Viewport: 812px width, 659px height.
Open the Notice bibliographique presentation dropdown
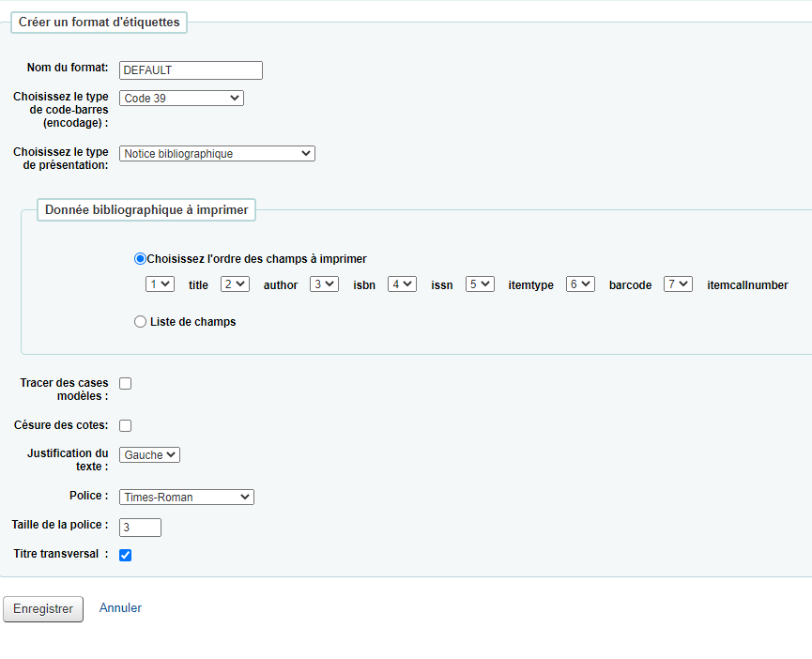click(x=217, y=154)
